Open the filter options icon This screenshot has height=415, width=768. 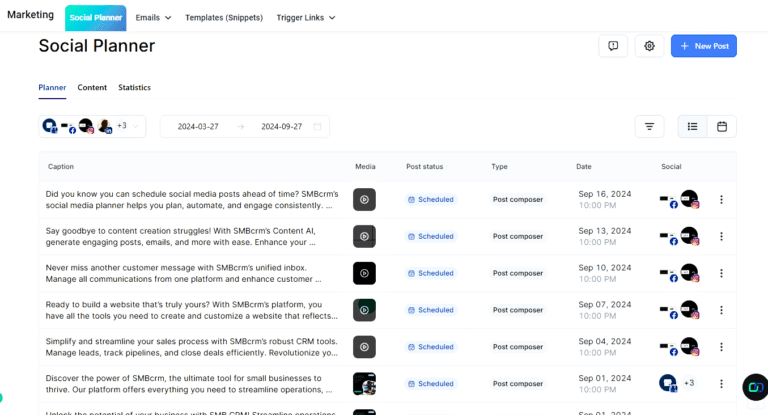649,126
